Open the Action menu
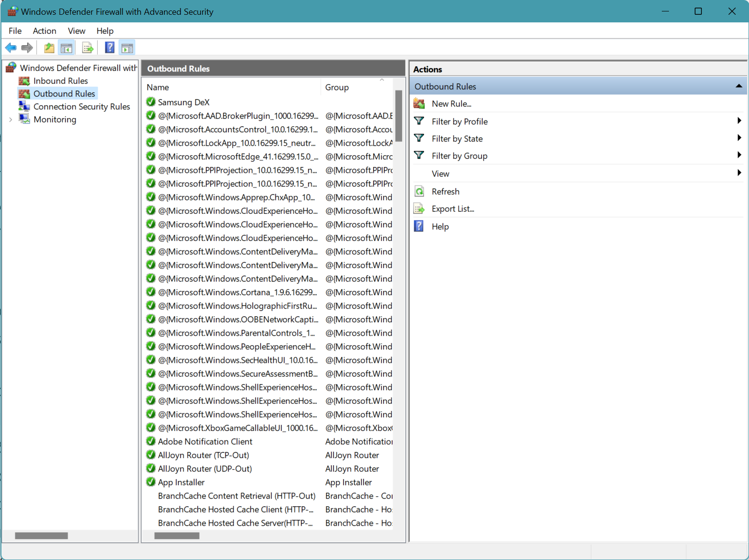This screenshot has height=560, width=749. click(x=44, y=31)
